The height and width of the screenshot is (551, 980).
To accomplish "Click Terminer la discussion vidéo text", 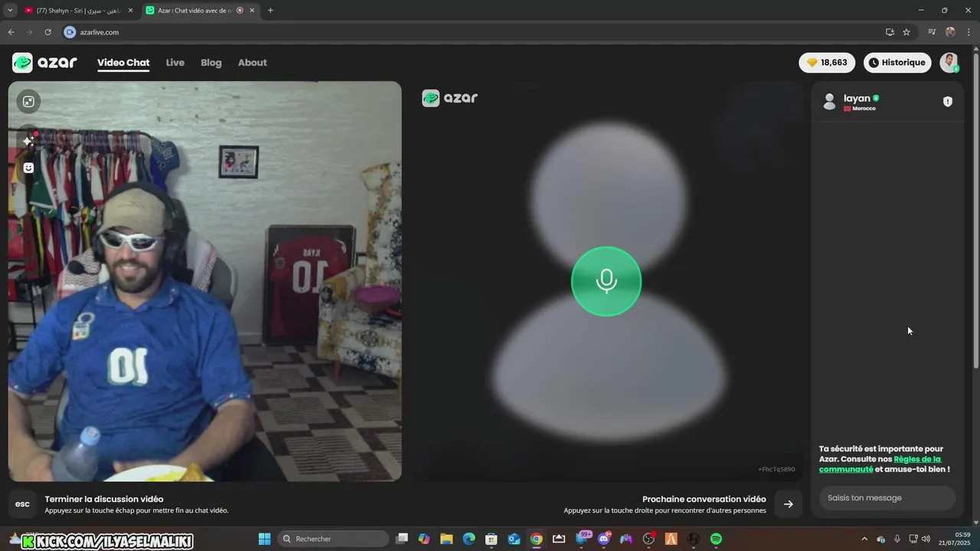I will (104, 499).
